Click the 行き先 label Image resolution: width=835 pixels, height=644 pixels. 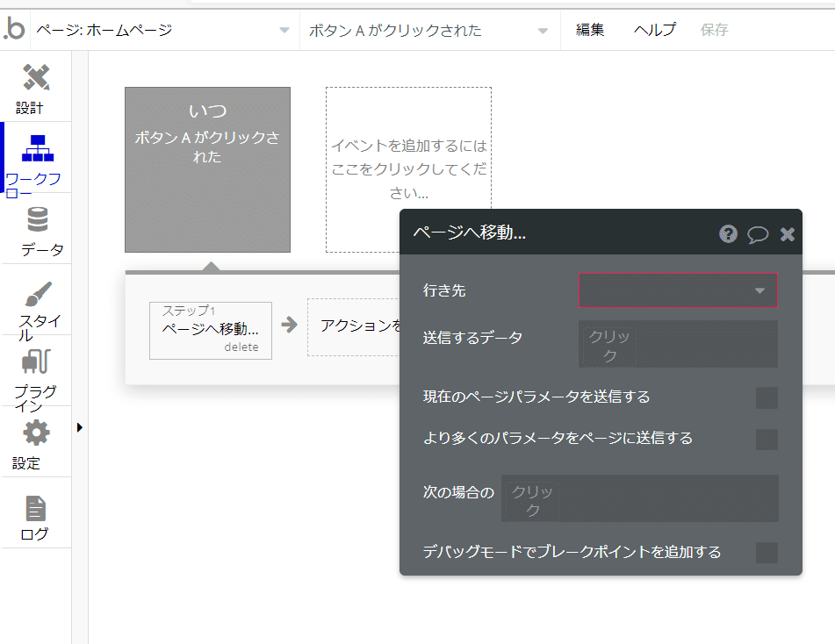pyautogui.click(x=444, y=290)
